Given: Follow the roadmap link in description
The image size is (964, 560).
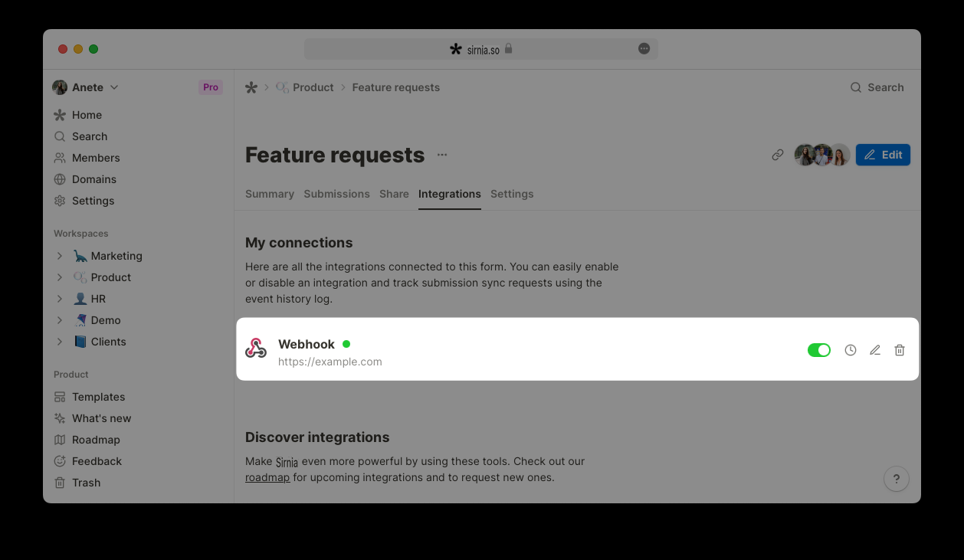Looking at the screenshot, I should click(x=267, y=477).
